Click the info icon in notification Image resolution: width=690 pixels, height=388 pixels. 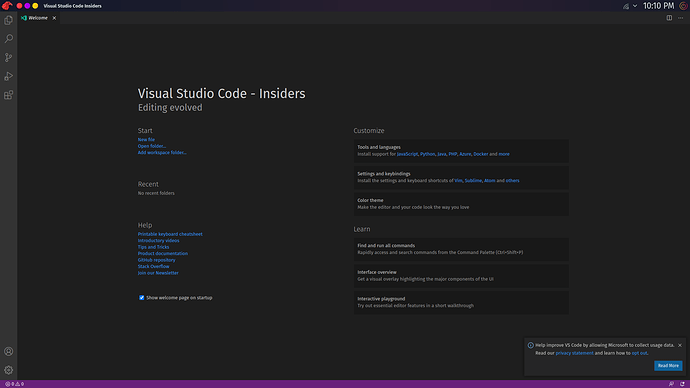point(530,345)
